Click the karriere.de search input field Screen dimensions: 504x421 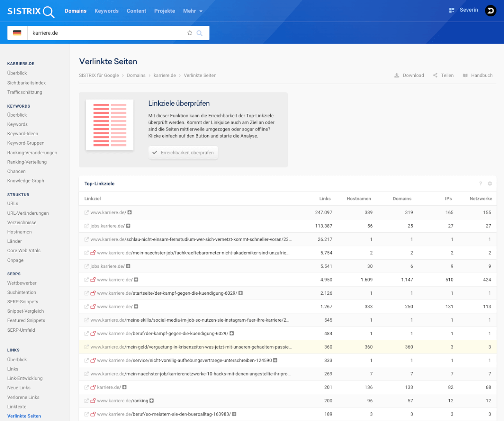pyautogui.click(x=105, y=33)
